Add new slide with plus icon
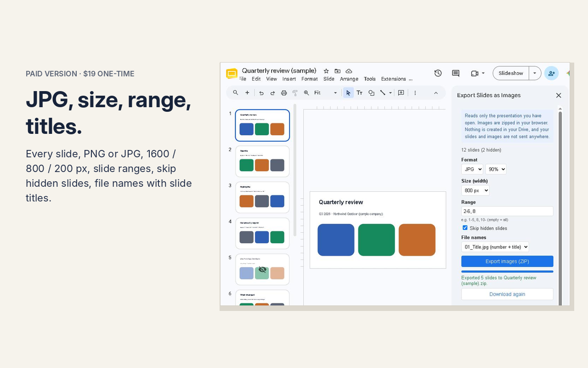The height and width of the screenshot is (368, 588). coord(247,93)
